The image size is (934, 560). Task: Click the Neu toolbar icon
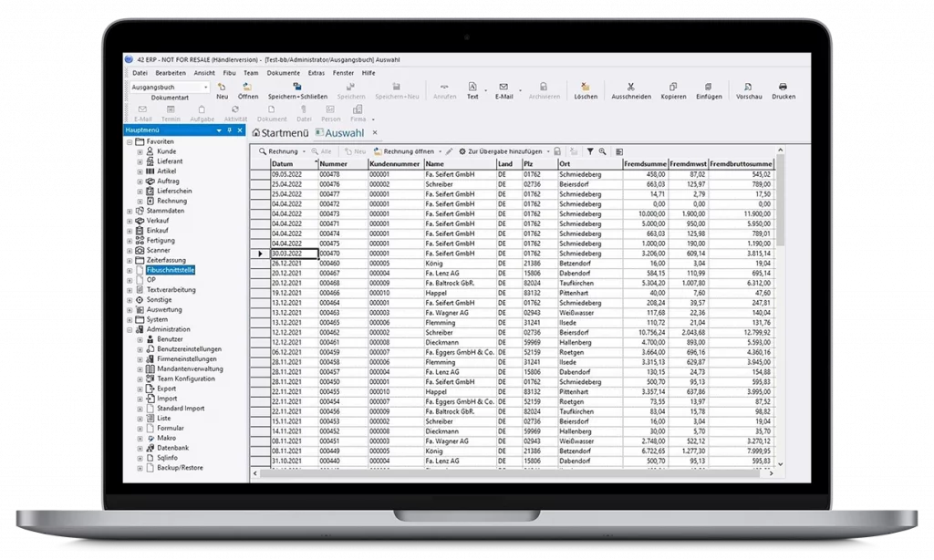[x=222, y=87]
